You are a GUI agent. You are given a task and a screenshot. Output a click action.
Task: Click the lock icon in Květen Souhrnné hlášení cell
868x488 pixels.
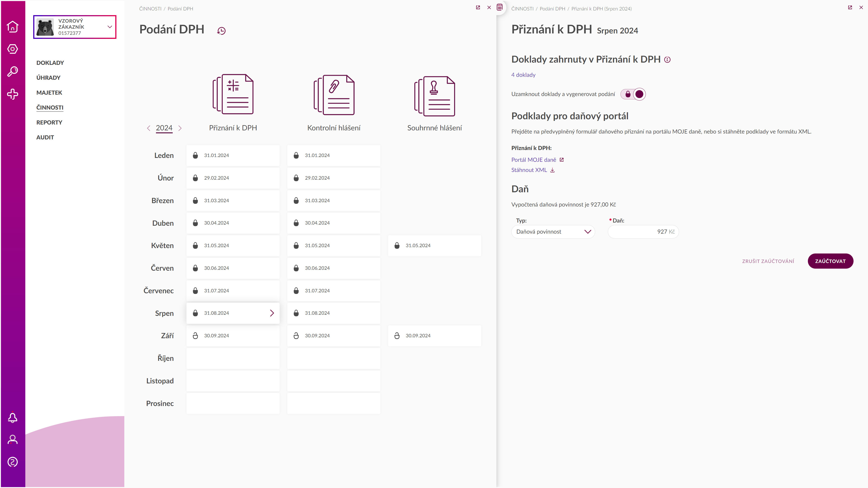(397, 246)
